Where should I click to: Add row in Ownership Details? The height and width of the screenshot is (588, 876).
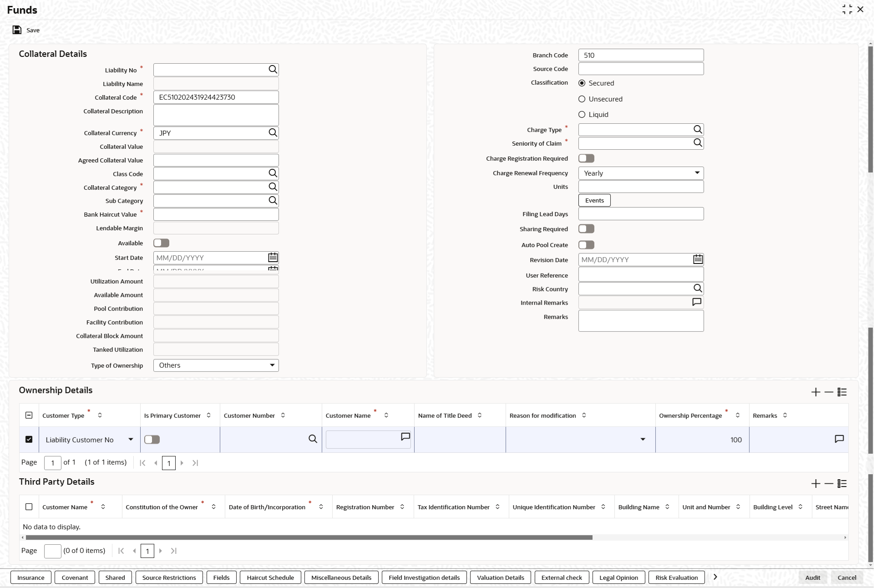coord(815,392)
